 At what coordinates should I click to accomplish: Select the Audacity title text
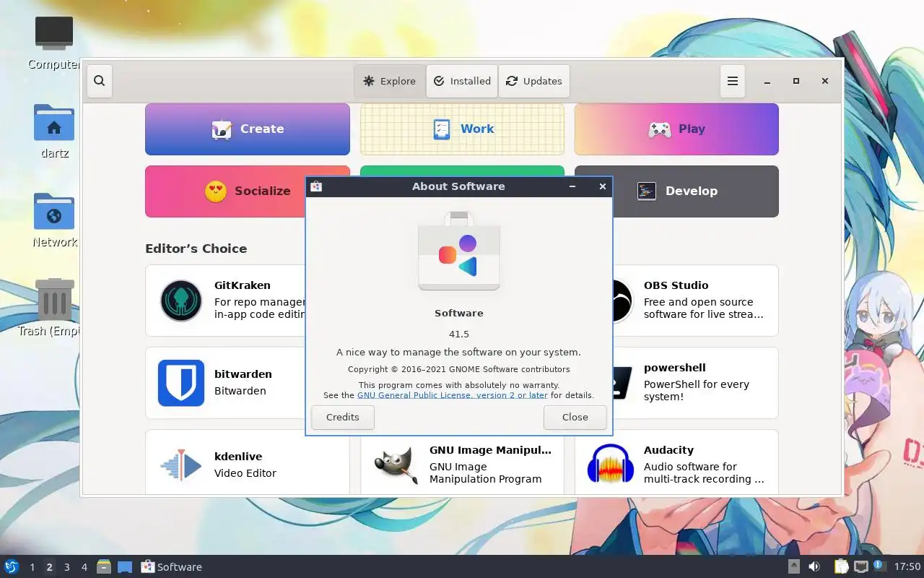(668, 450)
